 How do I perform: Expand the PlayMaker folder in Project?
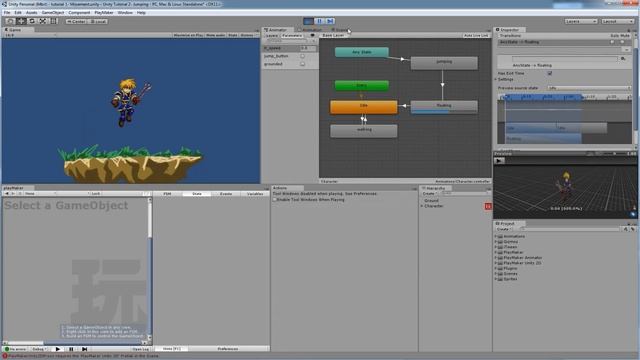496,253
